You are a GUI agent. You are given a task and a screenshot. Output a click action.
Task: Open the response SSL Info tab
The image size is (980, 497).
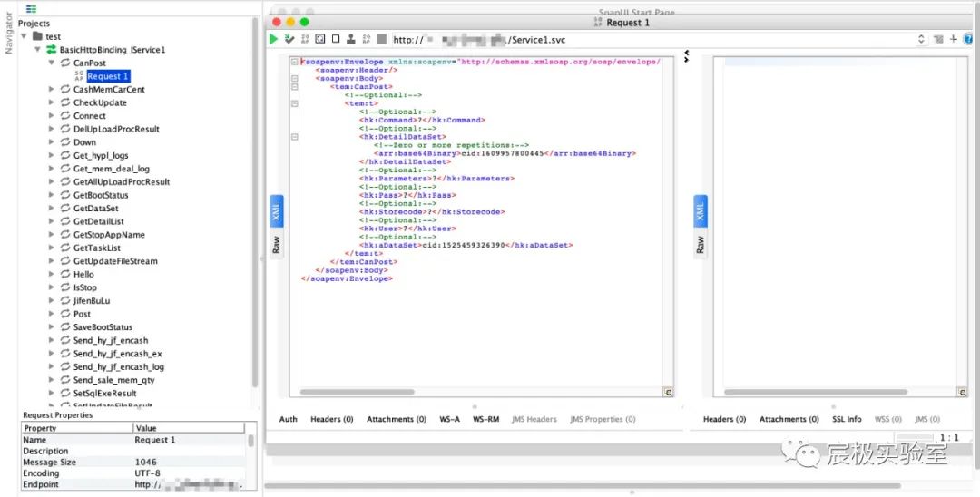click(x=847, y=419)
